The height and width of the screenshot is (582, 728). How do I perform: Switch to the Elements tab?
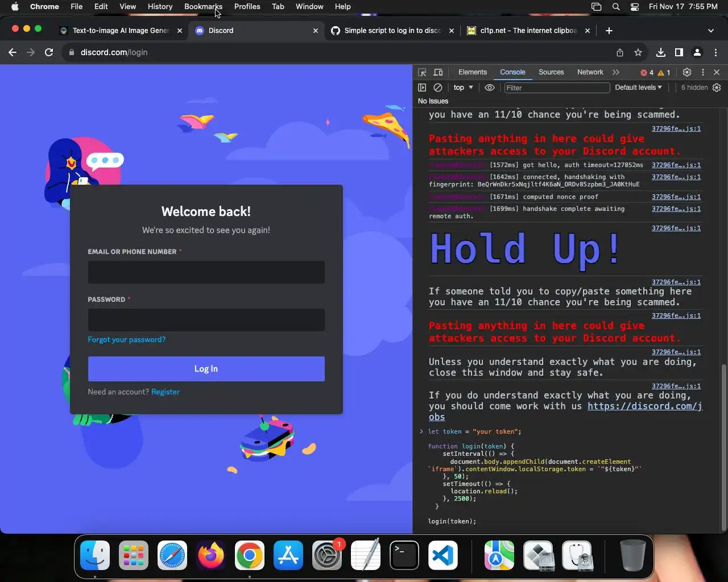click(473, 72)
